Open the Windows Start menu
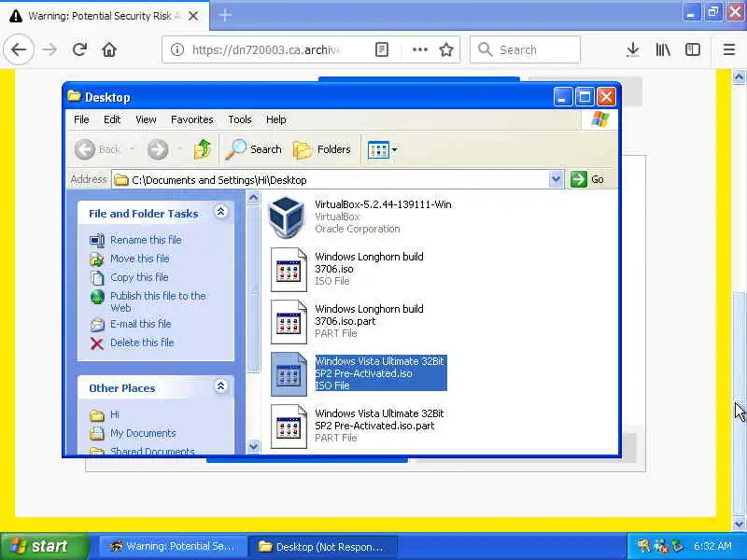 [44, 546]
